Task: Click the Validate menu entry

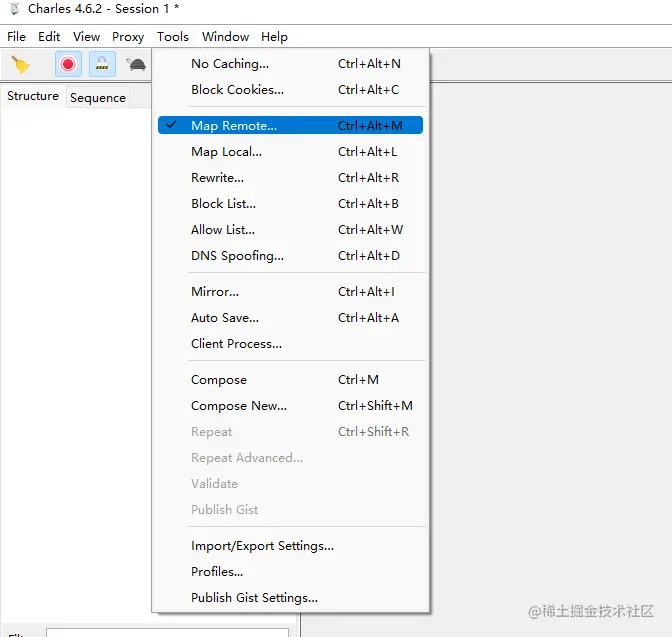Action: (291, 484)
